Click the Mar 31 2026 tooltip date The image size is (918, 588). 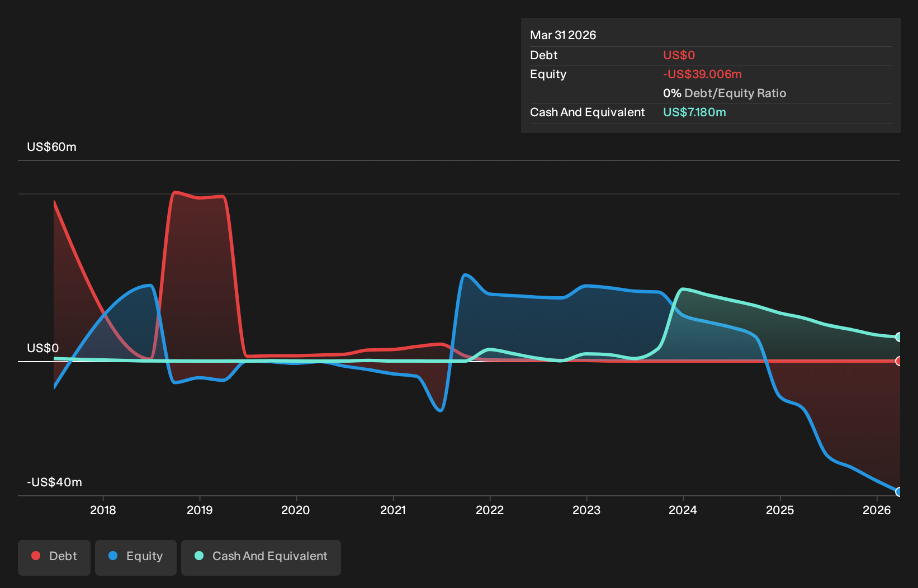[563, 35]
